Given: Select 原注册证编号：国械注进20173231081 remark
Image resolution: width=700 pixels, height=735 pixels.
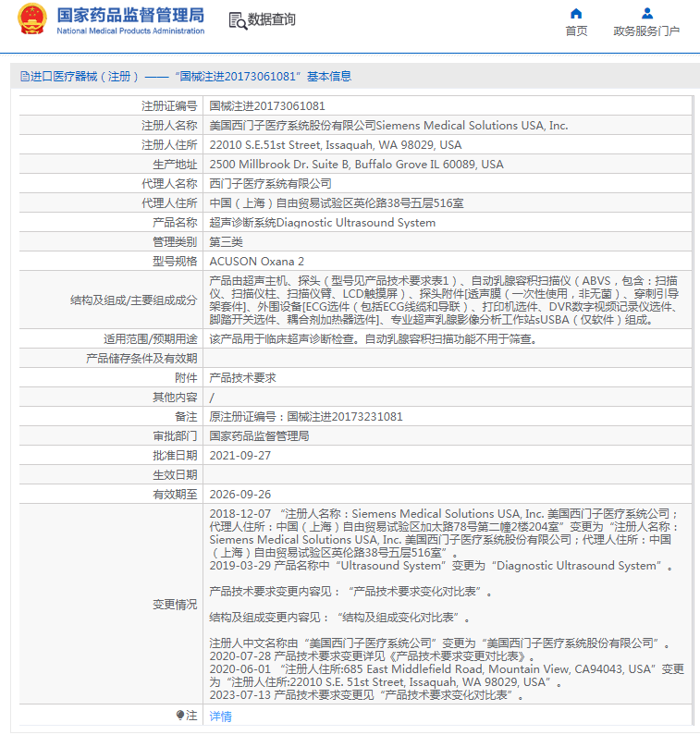Looking at the screenshot, I should click(x=306, y=416).
